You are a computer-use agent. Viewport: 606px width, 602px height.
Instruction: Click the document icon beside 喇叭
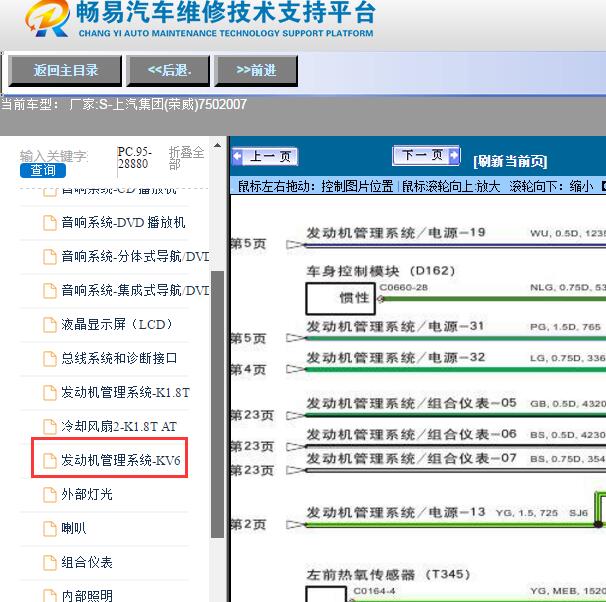coord(49,529)
